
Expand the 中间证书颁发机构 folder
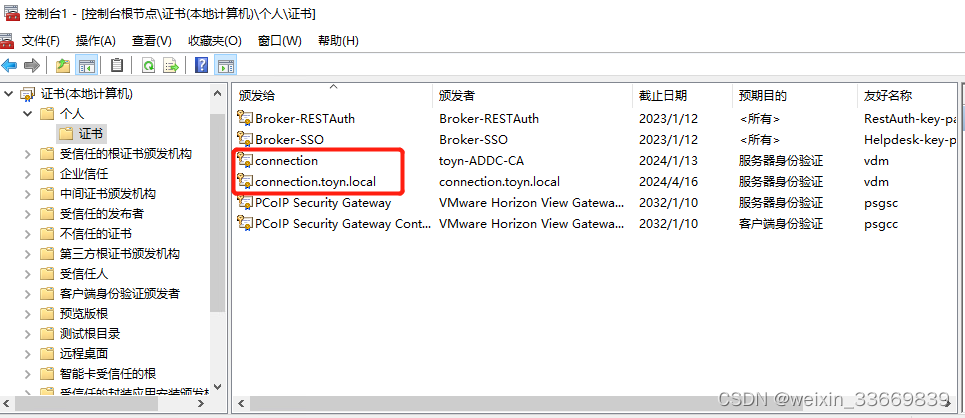pos(27,194)
